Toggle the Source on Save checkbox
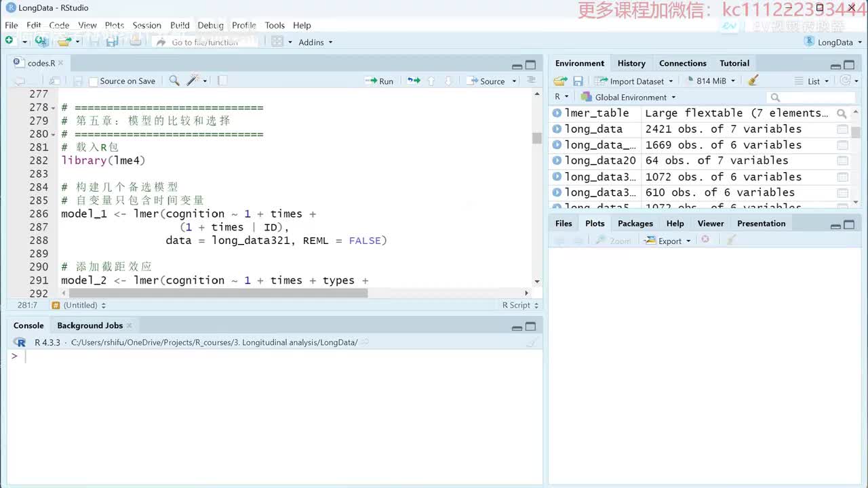Screen dimensions: 868x488 coord(94,81)
